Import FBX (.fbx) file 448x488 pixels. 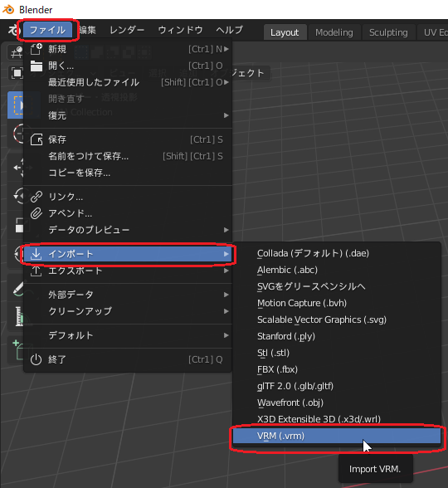click(x=337, y=369)
